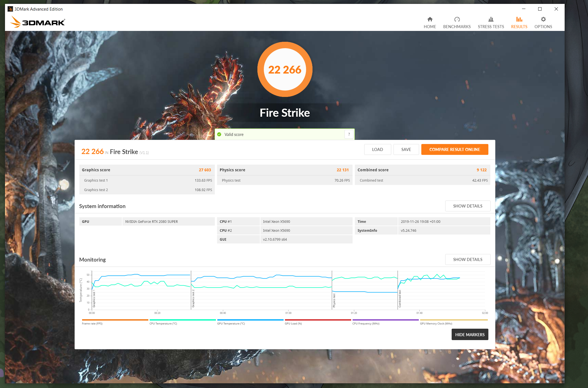Toggle GPU Temperature blue legend bar
The width and height of the screenshot is (588, 388).
click(250, 320)
